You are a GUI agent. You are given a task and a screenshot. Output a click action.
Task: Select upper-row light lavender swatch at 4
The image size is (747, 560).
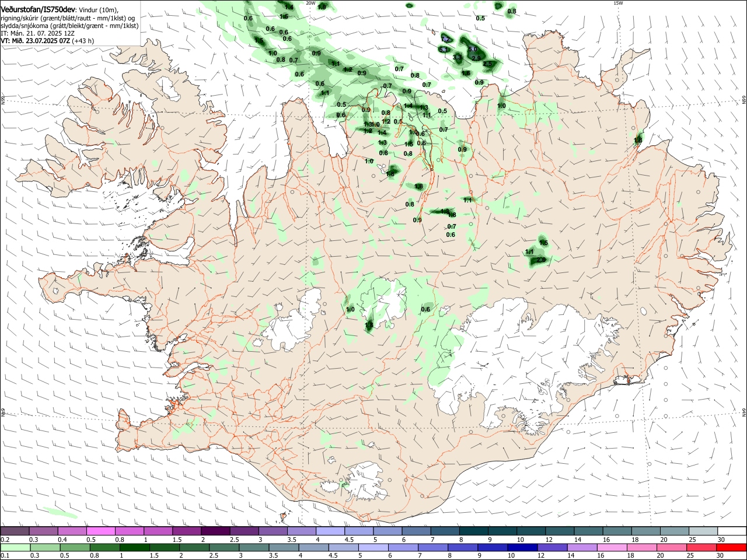click(331, 531)
